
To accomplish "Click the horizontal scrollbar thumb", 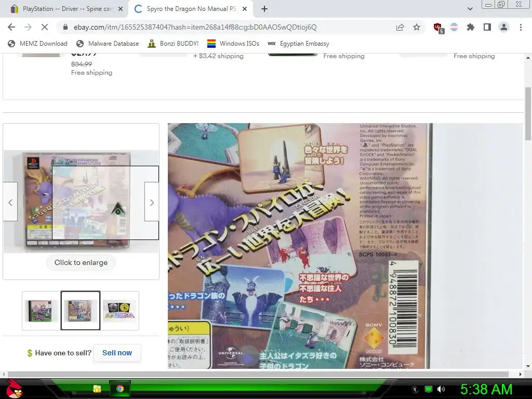I will click(x=258, y=374).
